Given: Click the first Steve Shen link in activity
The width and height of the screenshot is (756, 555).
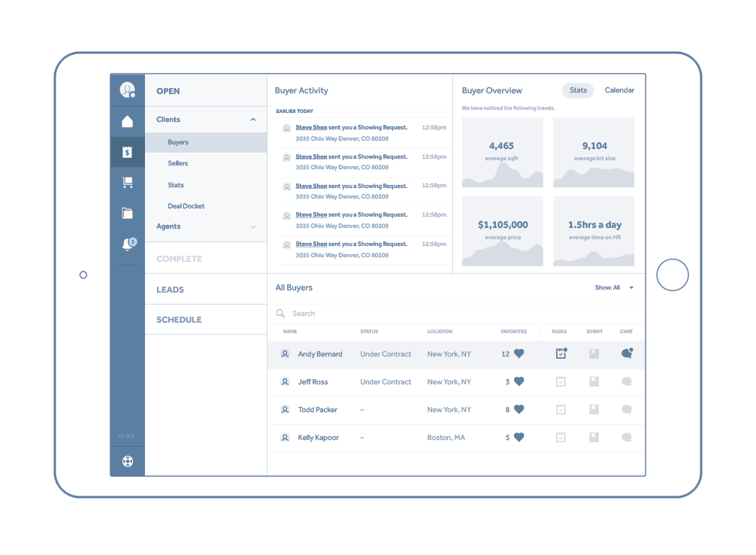Looking at the screenshot, I should pyautogui.click(x=311, y=128).
